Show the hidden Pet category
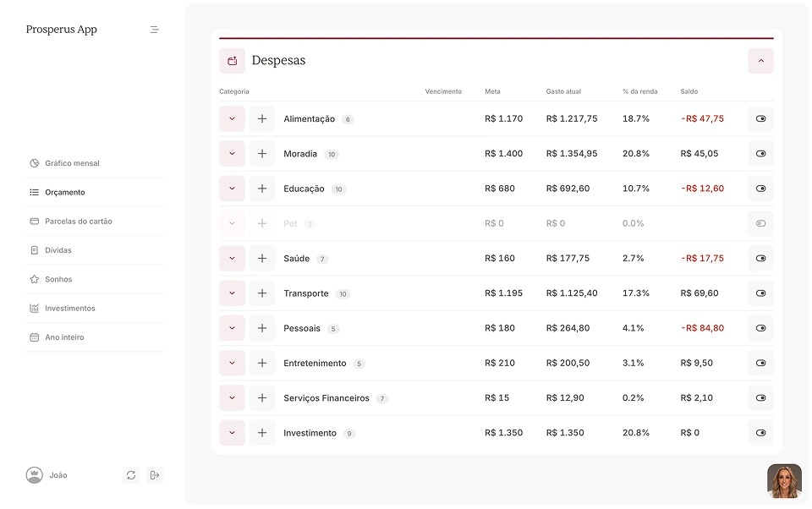This screenshot has height=509, width=812. point(760,224)
